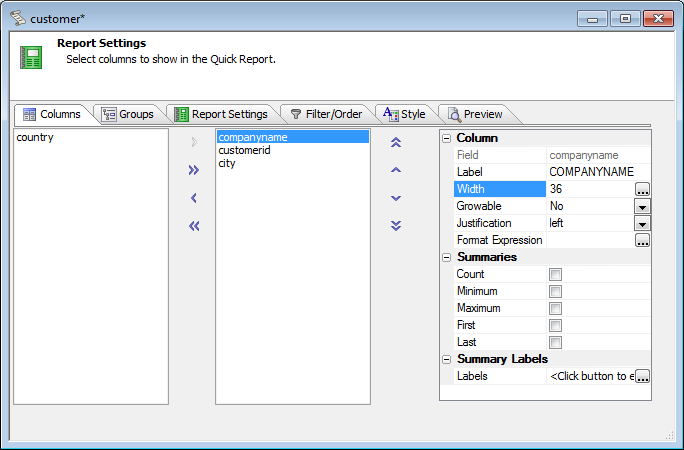Move selected column up one position
This screenshot has height=450, width=684.
click(396, 170)
